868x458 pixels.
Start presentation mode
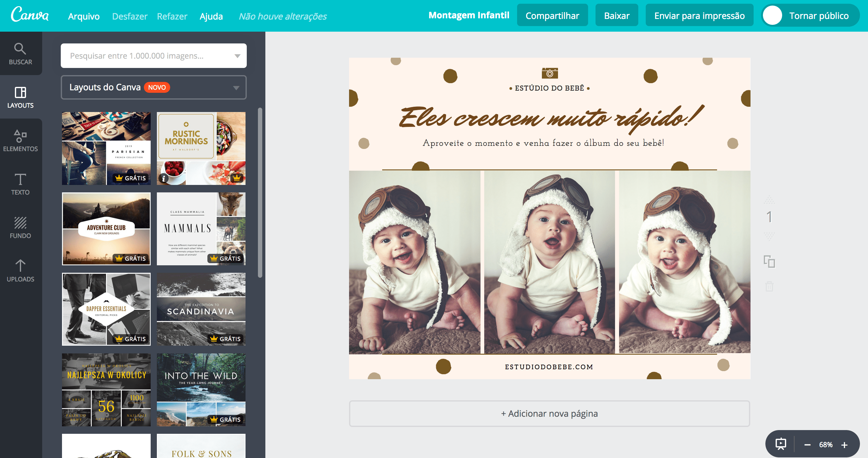tap(781, 444)
